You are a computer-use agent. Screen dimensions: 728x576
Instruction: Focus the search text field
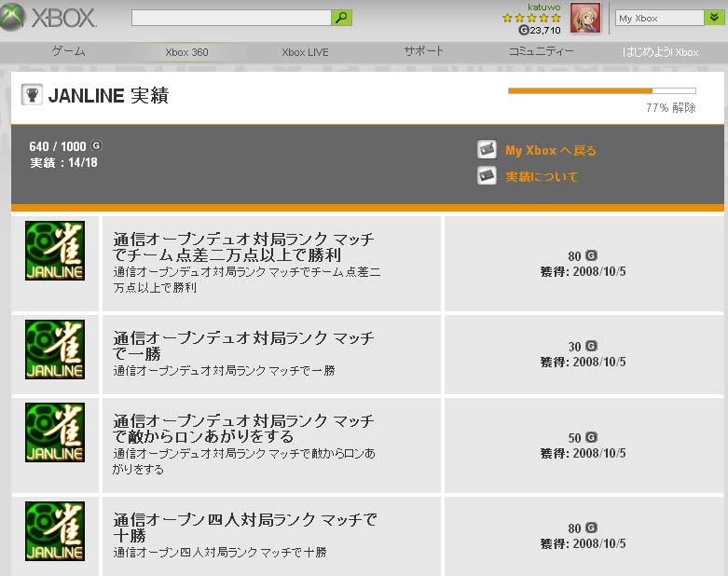point(231,18)
